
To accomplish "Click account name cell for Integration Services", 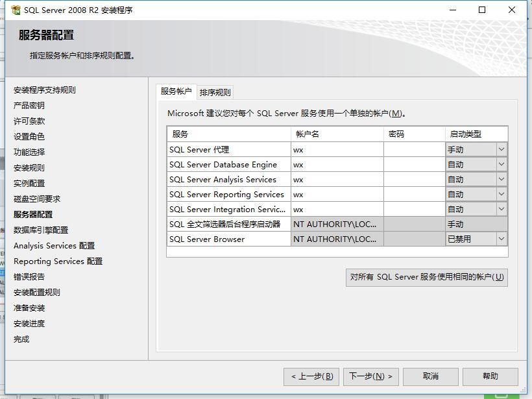I will tap(337, 209).
